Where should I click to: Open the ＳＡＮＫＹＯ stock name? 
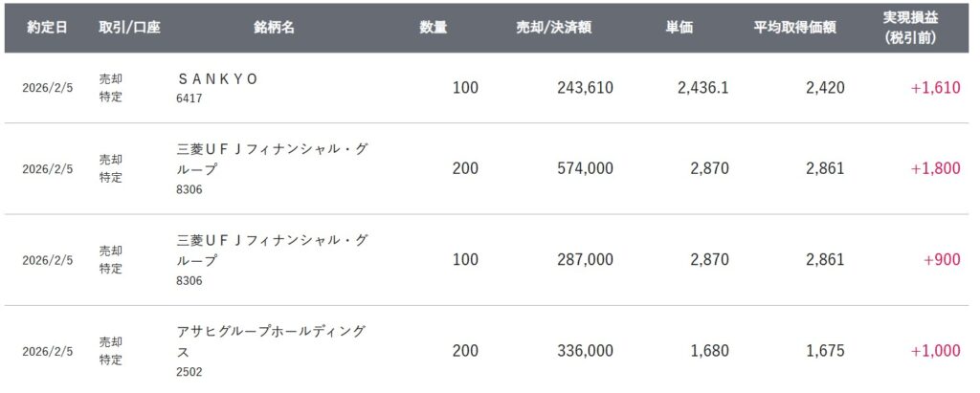point(218,79)
